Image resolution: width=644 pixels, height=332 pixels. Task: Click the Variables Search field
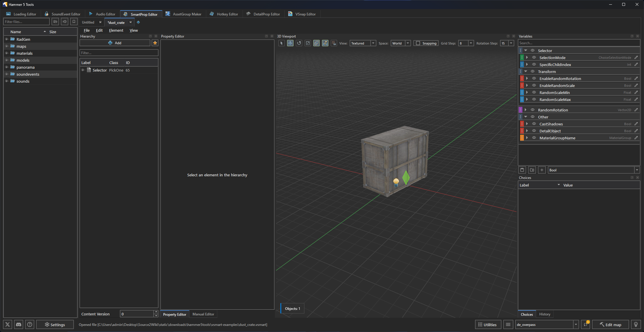pyautogui.click(x=579, y=43)
